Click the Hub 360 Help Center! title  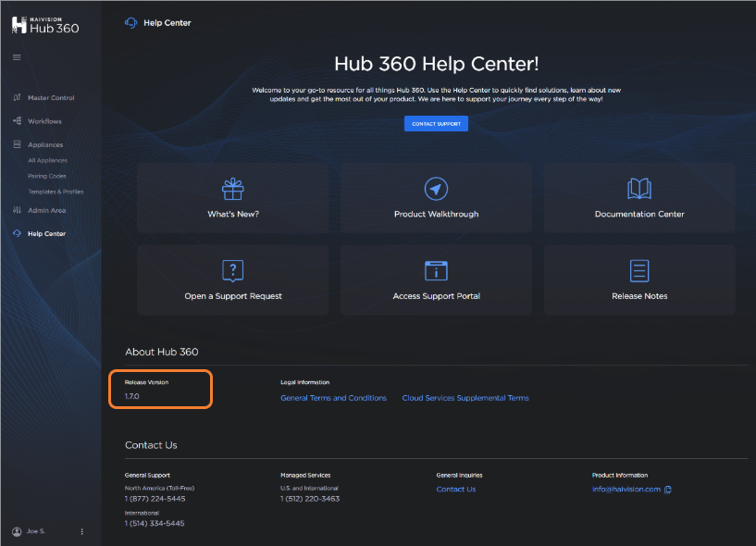pyautogui.click(x=437, y=64)
